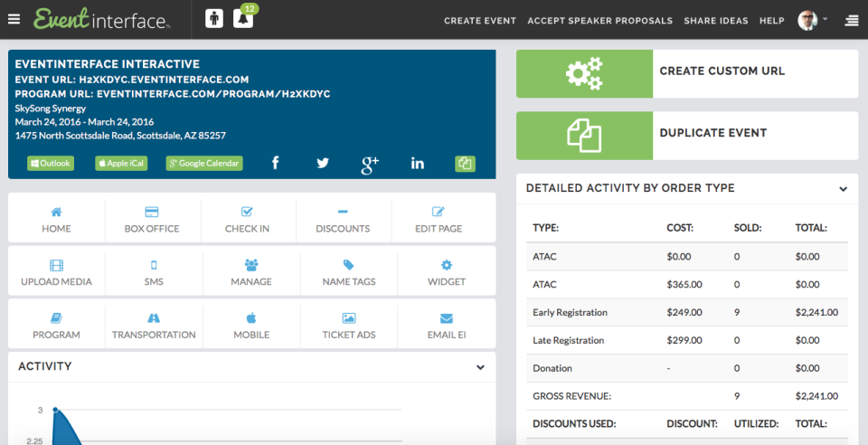Open the Program tile

(56, 326)
